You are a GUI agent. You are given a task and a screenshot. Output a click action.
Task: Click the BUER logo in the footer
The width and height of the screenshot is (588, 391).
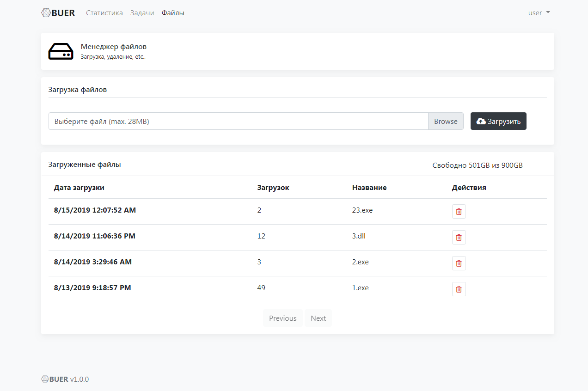[x=55, y=379]
